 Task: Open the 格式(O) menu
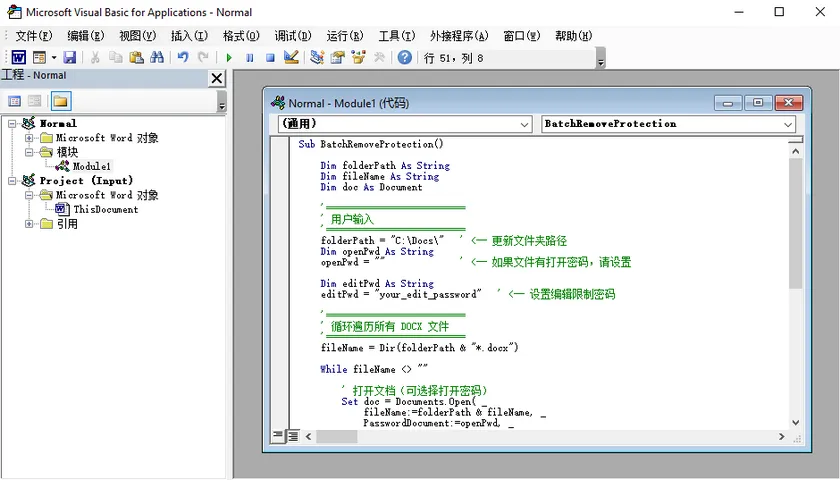tap(241, 36)
